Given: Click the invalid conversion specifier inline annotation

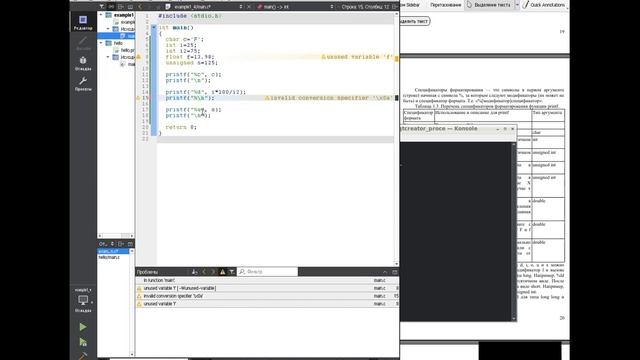Looking at the screenshot, I should 329,98.
